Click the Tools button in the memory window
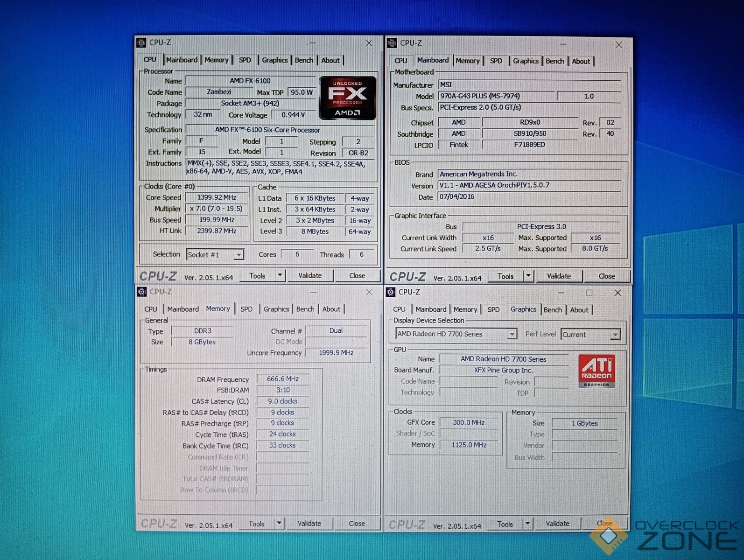This screenshot has height=560, width=744. coord(256,524)
